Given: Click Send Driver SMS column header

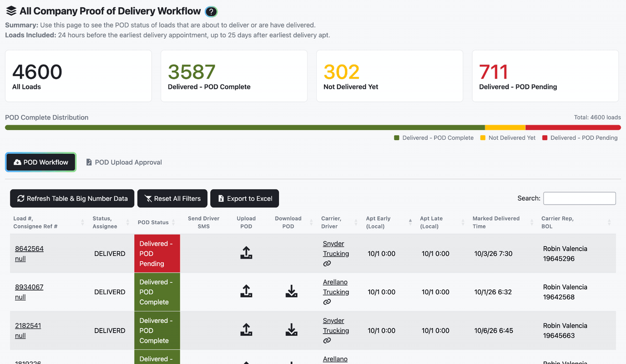Looking at the screenshot, I should point(203,222).
